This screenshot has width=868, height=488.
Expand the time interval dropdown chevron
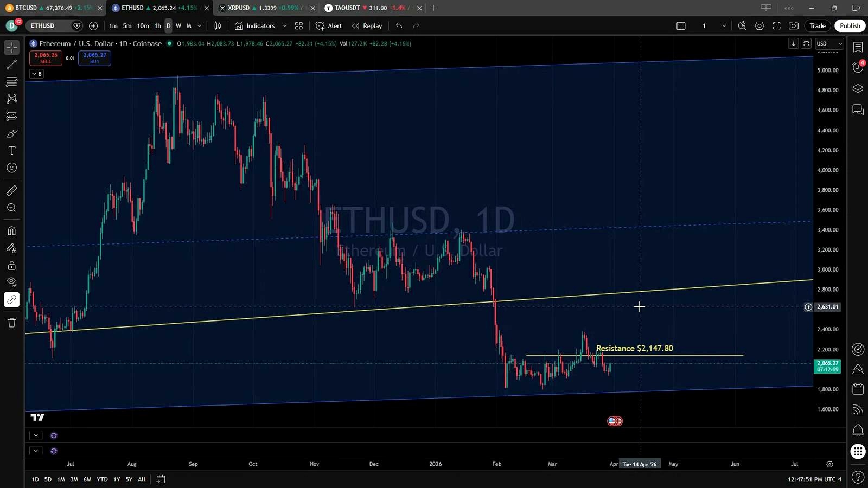point(199,25)
